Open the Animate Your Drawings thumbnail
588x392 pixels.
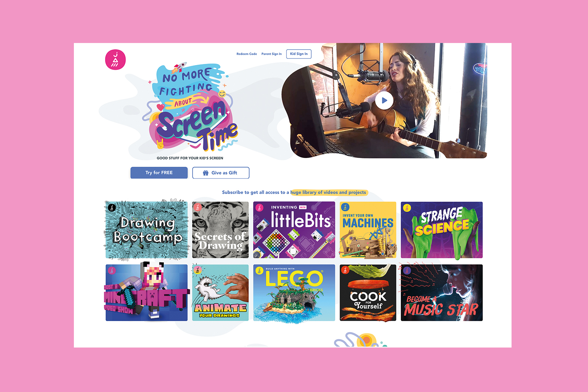[220, 293]
